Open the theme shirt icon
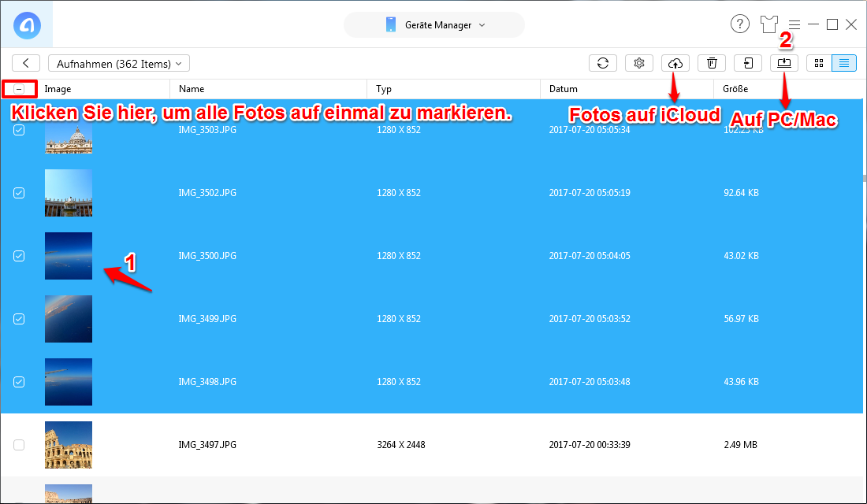The height and width of the screenshot is (504, 867). point(769,24)
